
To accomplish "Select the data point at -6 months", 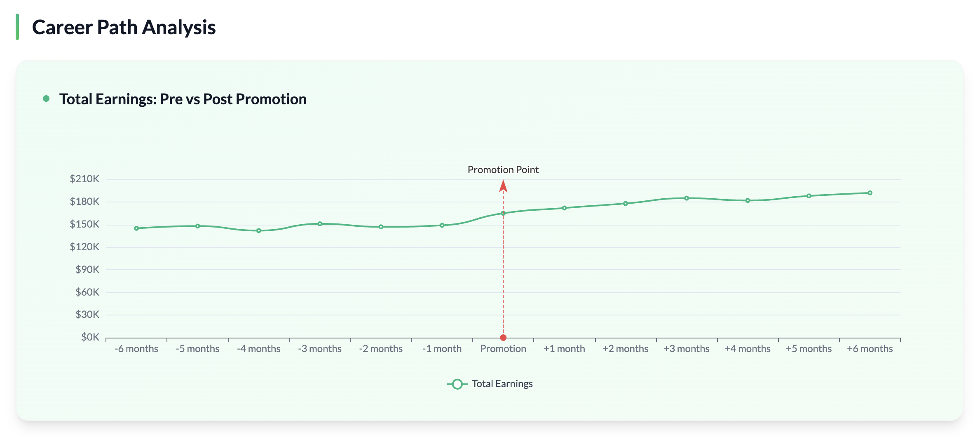I will pos(136,228).
